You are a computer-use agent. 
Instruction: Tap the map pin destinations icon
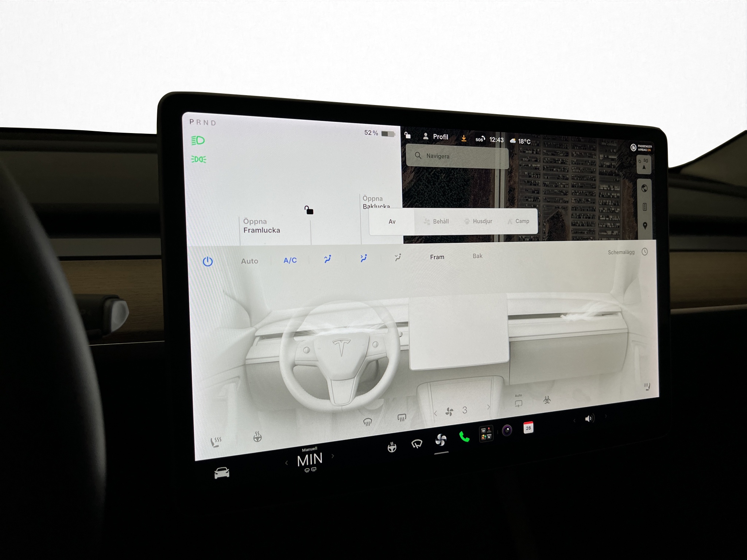click(x=645, y=226)
